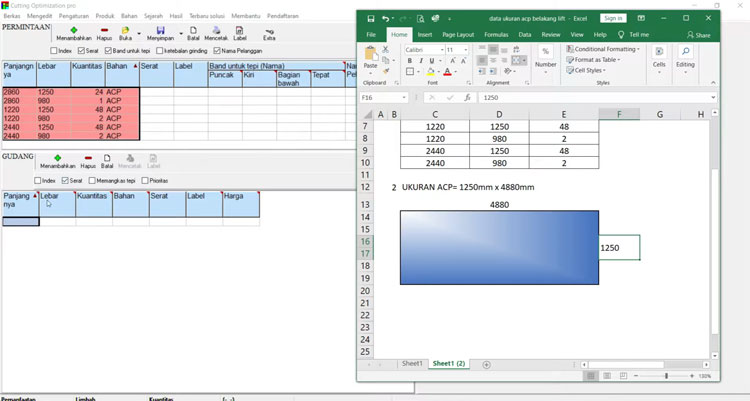Enable ketebalan grinding checkbox

pos(160,50)
